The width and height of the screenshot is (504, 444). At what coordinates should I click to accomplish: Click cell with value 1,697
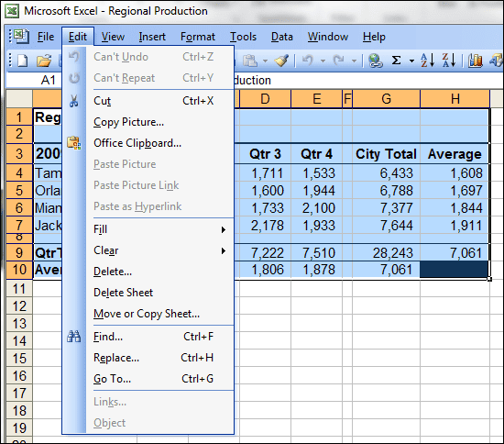[455, 191]
